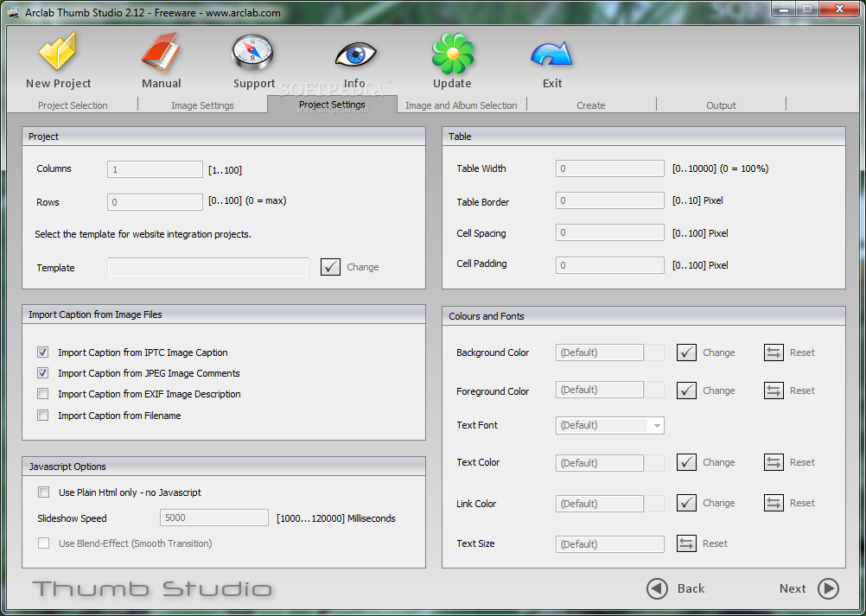Uncheck Import Caption from JPEG Image Comments
This screenshot has width=866, height=616.
pyautogui.click(x=42, y=373)
